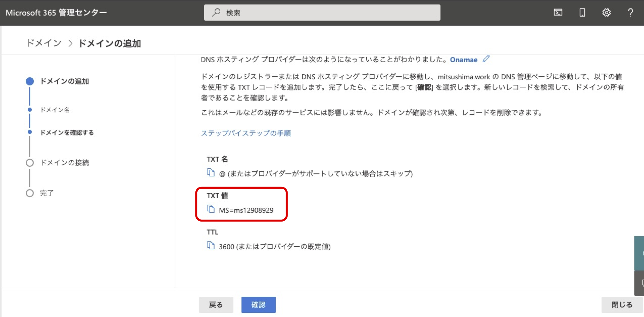Select the ドメインの接続 step

coord(64,163)
